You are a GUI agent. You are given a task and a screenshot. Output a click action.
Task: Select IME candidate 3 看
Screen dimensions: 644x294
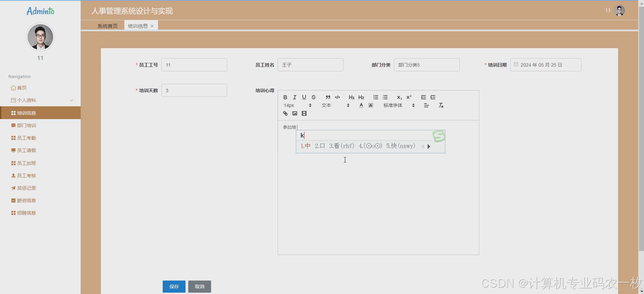[342, 146]
